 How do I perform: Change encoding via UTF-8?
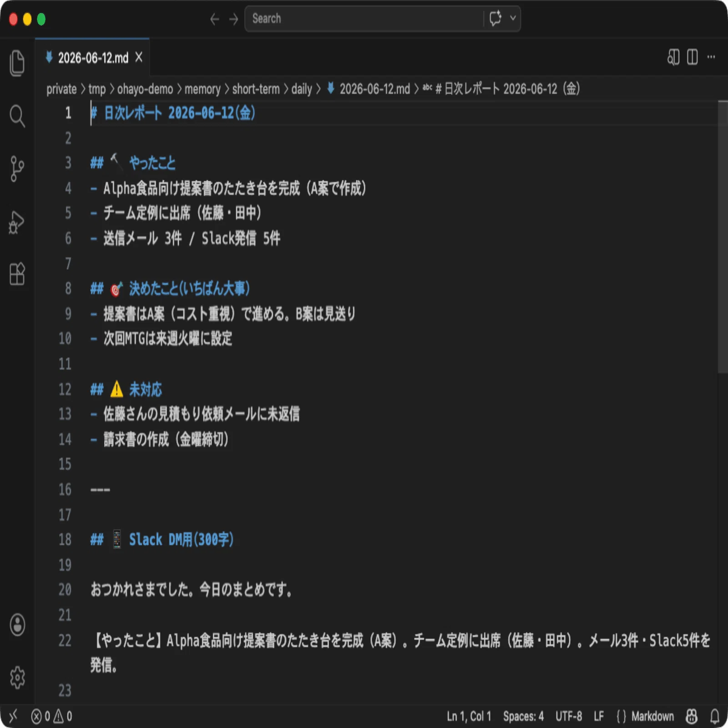coord(569,717)
